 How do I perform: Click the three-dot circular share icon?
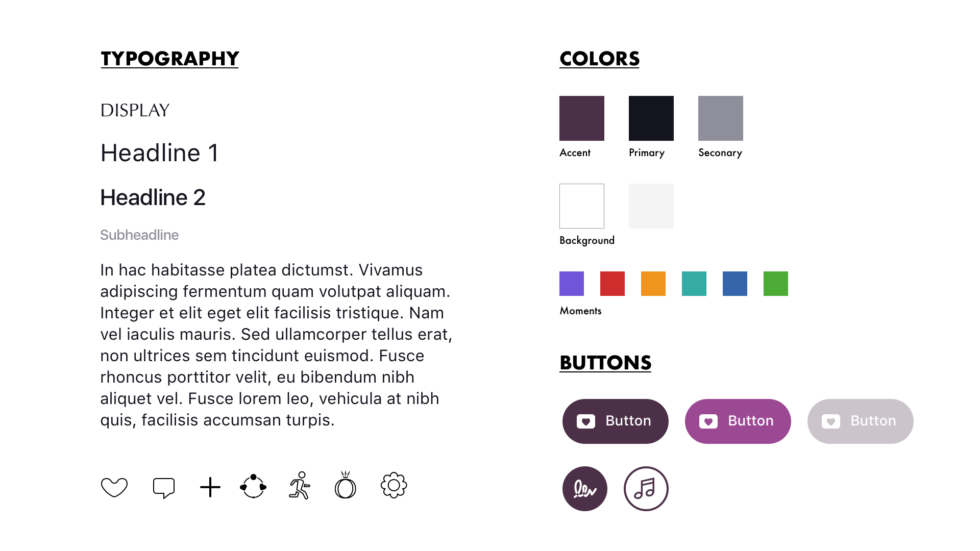(253, 486)
